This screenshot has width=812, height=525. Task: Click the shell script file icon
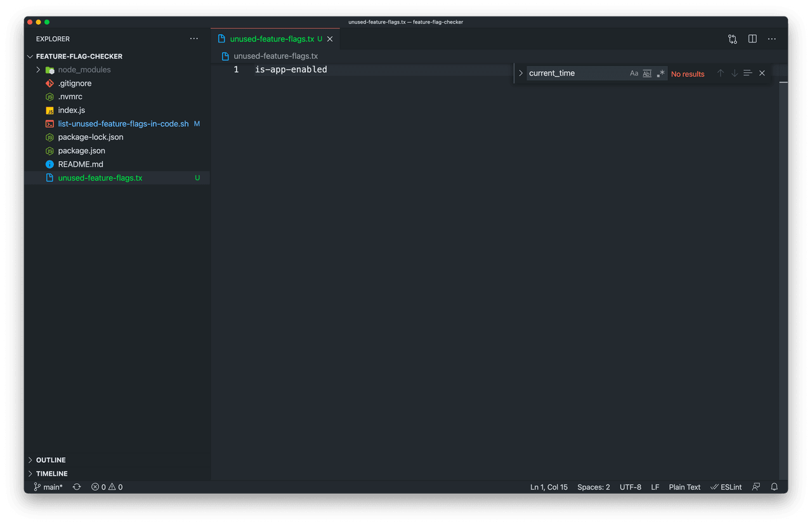(49, 124)
